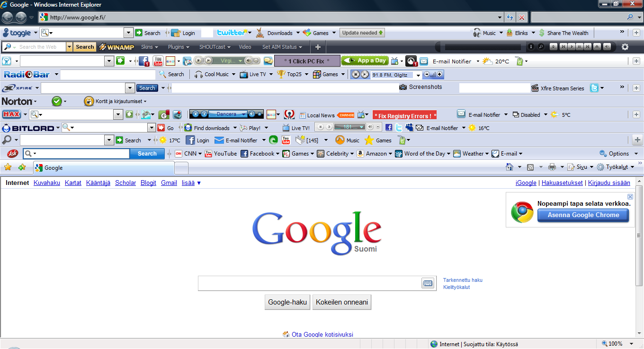The height and width of the screenshot is (349, 644).
Task: Click the red X stop-loading button
Action: coord(522,17)
